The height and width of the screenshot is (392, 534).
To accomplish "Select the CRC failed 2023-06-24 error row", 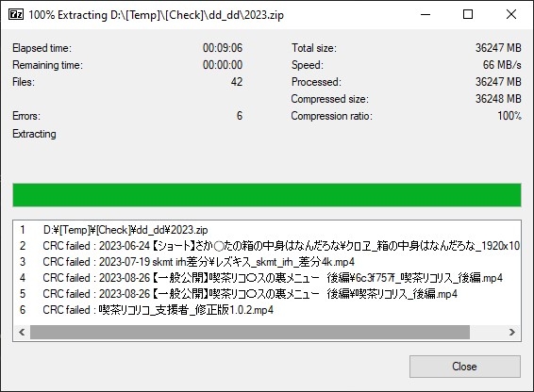I will [x=267, y=246].
